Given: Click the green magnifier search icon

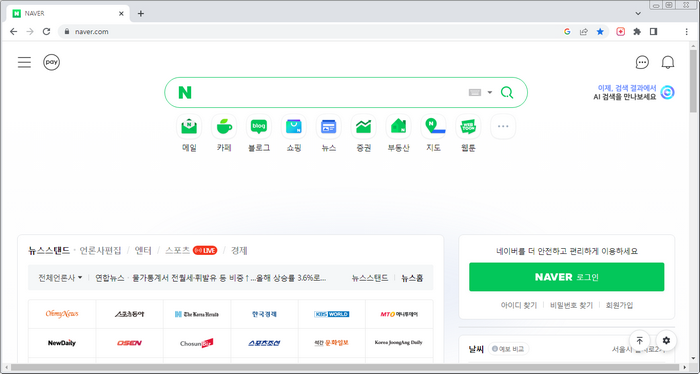Looking at the screenshot, I should coord(507,92).
